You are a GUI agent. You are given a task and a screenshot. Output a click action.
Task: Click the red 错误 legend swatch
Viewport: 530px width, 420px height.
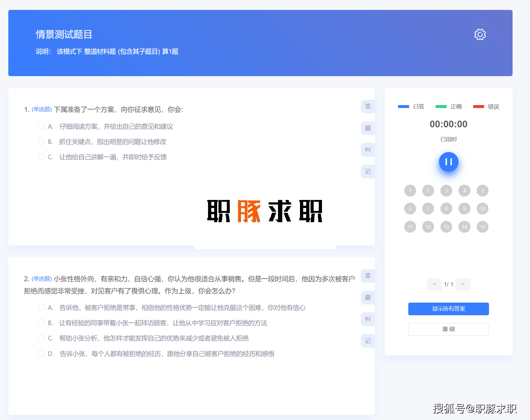click(x=478, y=107)
